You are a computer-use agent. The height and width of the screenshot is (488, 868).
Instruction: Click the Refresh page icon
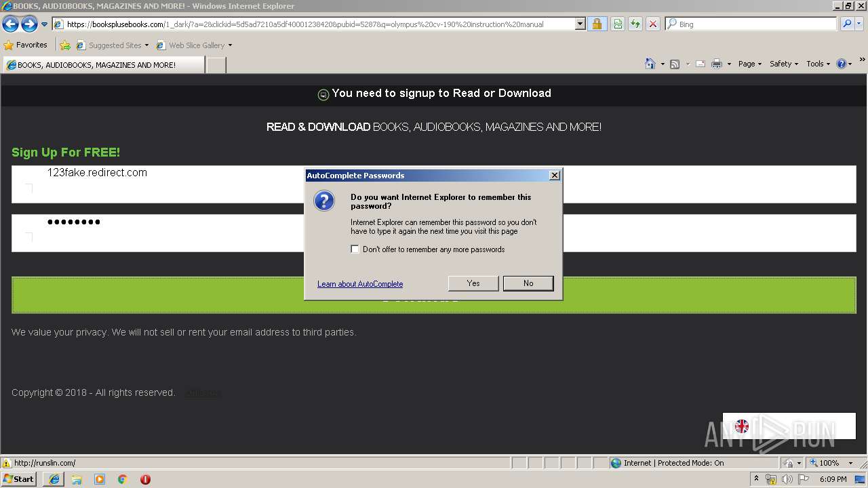tap(635, 24)
